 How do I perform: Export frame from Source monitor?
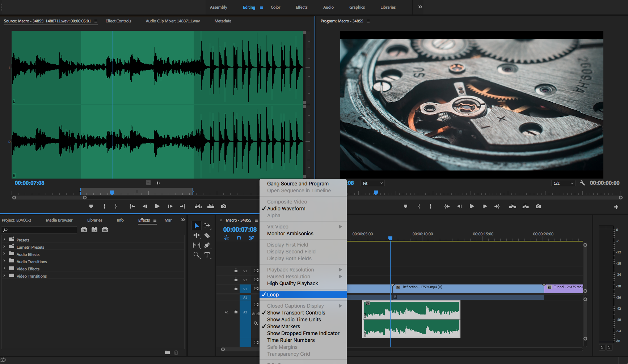click(224, 206)
